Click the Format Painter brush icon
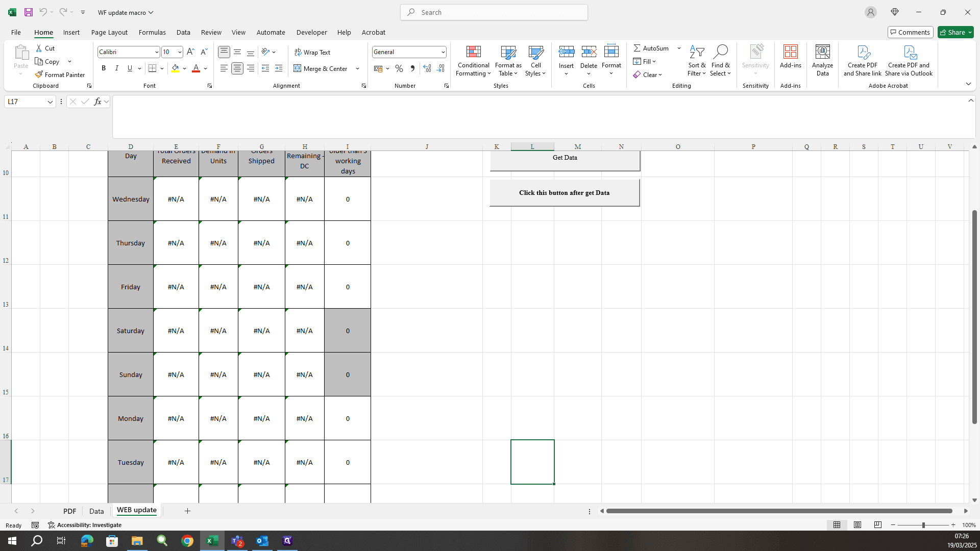Image resolution: width=980 pixels, height=551 pixels. 39,74
